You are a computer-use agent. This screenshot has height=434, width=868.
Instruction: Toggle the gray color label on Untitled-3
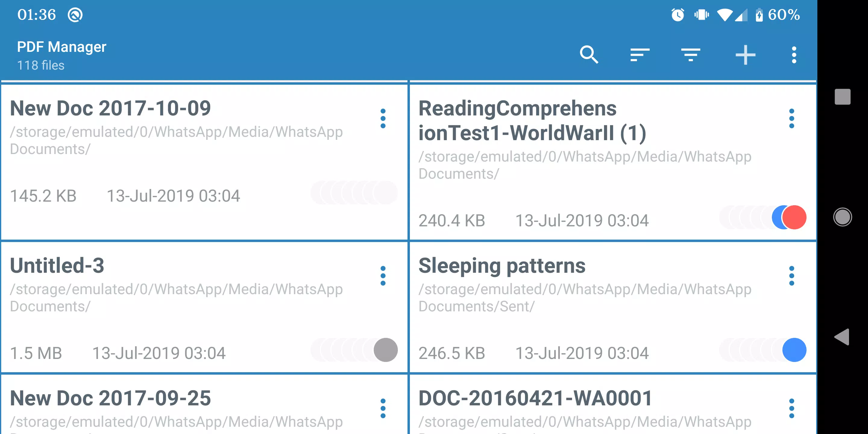386,350
